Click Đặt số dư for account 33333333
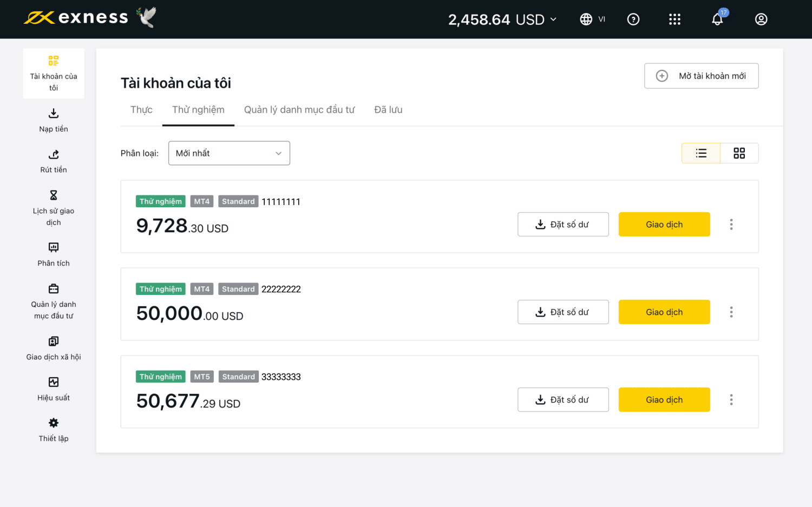Image resolution: width=812 pixels, height=507 pixels. point(563,400)
